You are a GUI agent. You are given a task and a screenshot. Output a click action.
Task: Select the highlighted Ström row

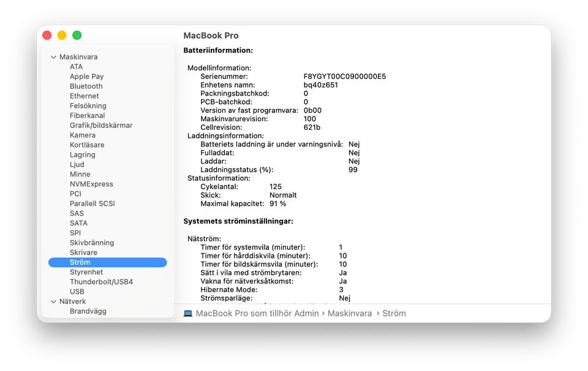(x=108, y=262)
